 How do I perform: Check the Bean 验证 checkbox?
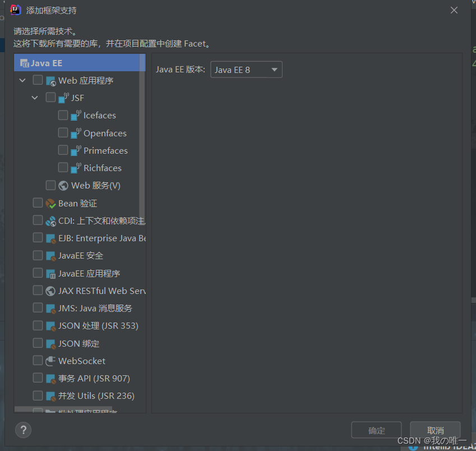click(x=38, y=203)
